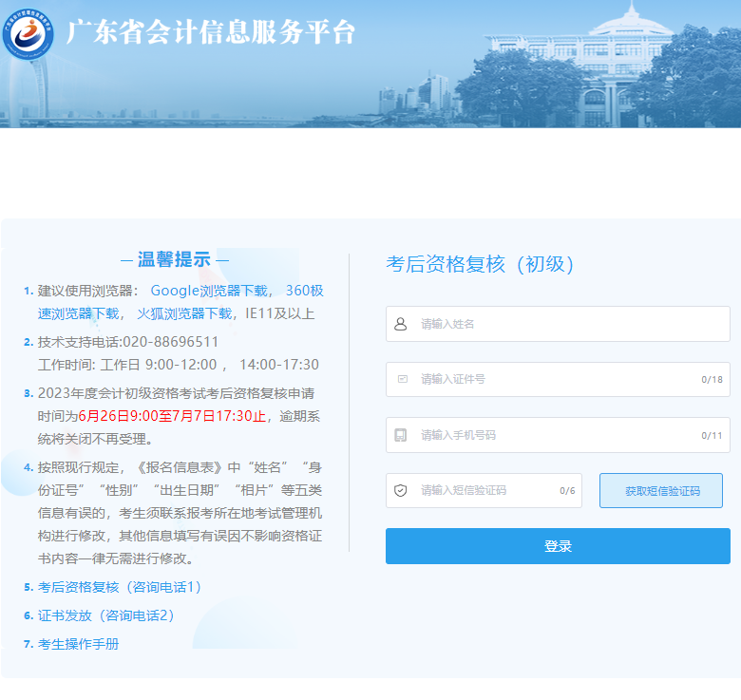Click the phone icon in the mobile number field

coord(401,435)
